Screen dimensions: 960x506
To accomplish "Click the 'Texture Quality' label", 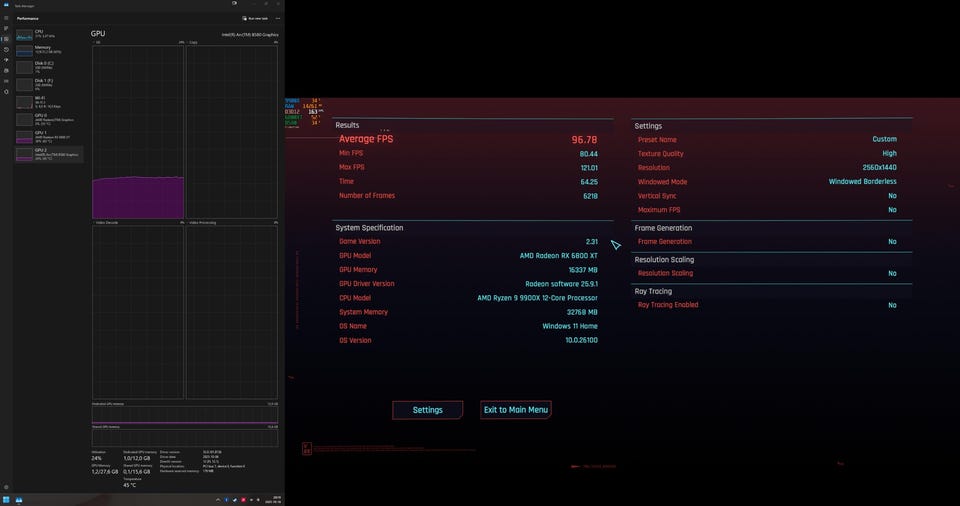I will pyautogui.click(x=661, y=154).
